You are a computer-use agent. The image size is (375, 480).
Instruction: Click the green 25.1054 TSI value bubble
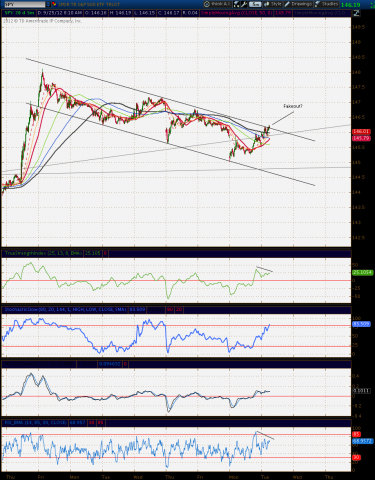click(362, 272)
